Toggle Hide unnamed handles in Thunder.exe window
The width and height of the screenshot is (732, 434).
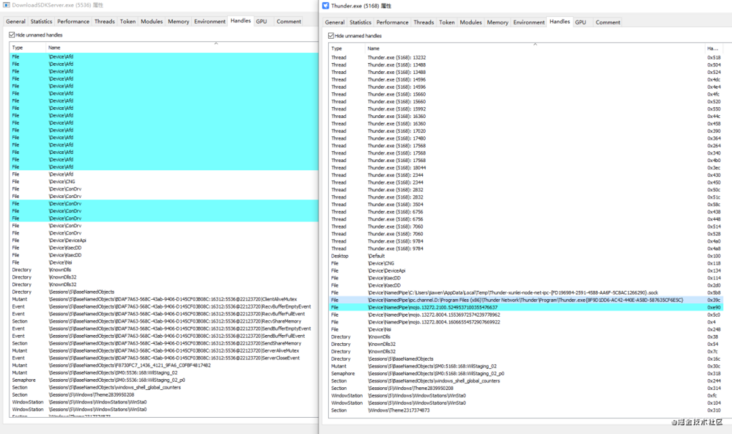coord(331,35)
